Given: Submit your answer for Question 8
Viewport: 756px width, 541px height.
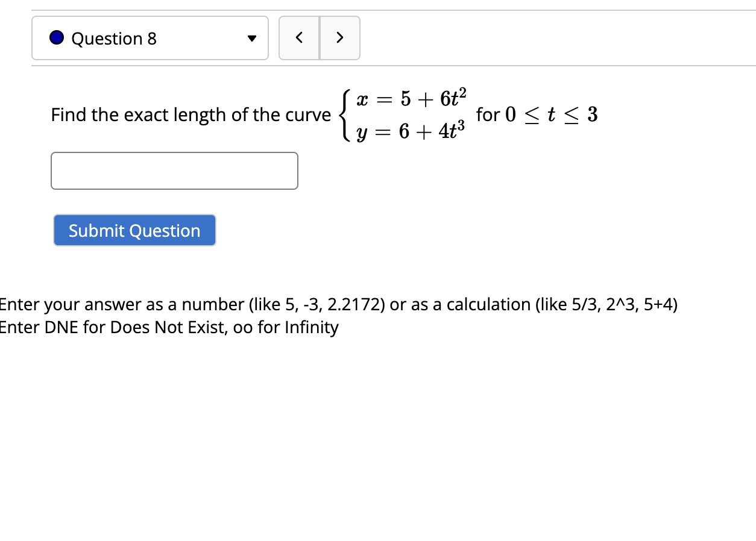Looking at the screenshot, I should click(x=134, y=230).
